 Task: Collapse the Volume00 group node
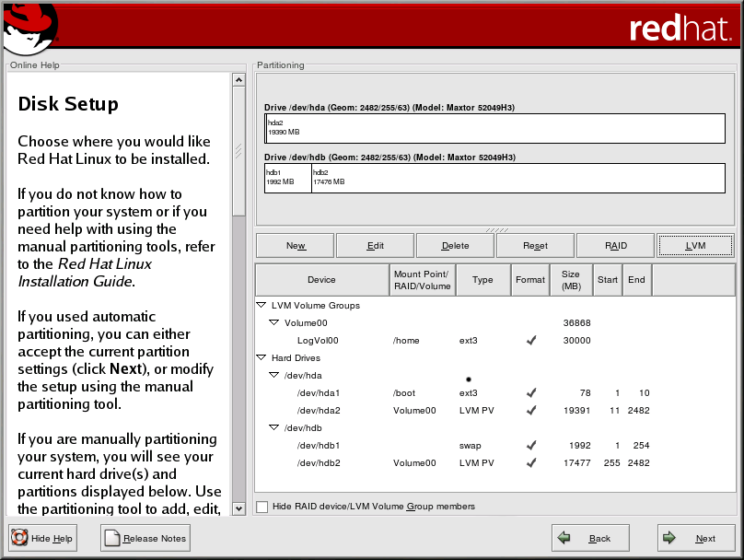274,322
